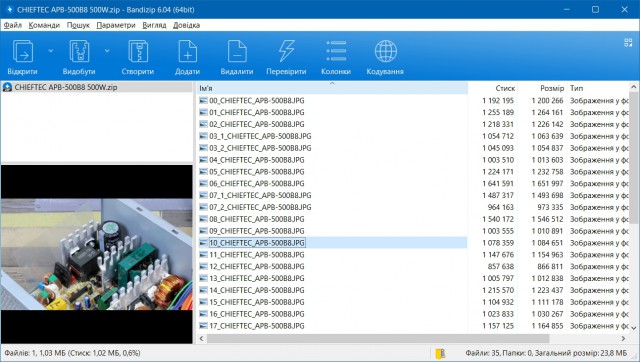
Task: Click the Видобути (Extract) toolbar icon
Action: pos(79,51)
